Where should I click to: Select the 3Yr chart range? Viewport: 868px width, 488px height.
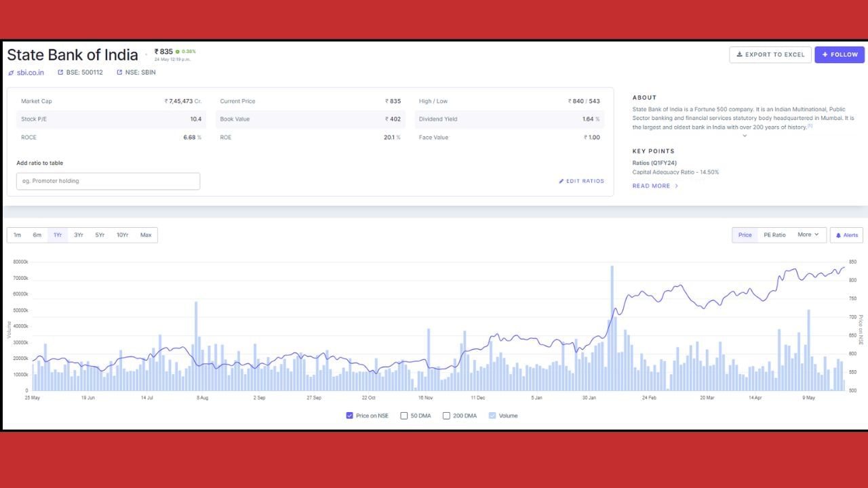pyautogui.click(x=79, y=235)
